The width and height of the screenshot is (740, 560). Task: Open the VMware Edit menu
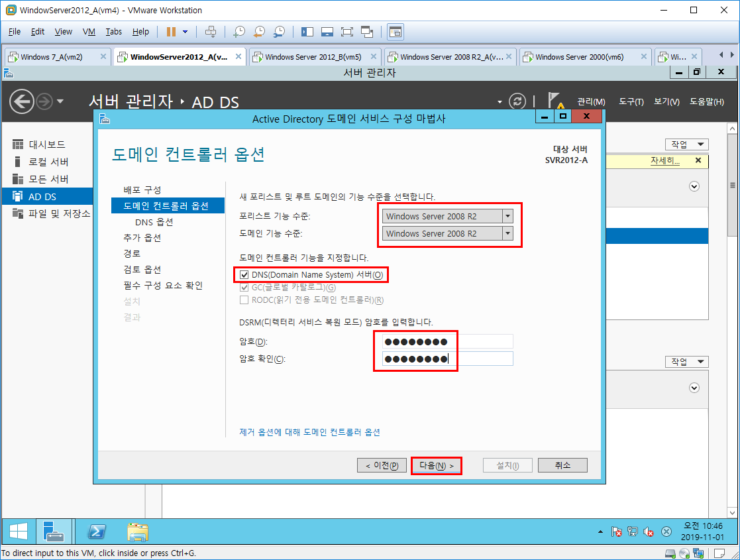[x=38, y=32]
